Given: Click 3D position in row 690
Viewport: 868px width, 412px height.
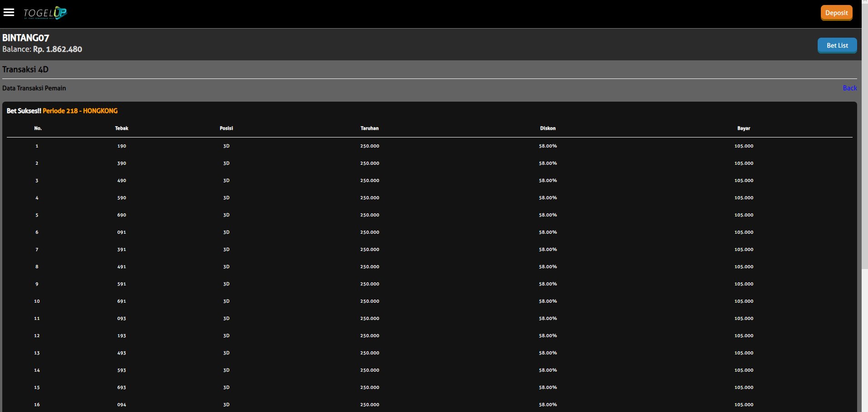Looking at the screenshot, I should 226,215.
